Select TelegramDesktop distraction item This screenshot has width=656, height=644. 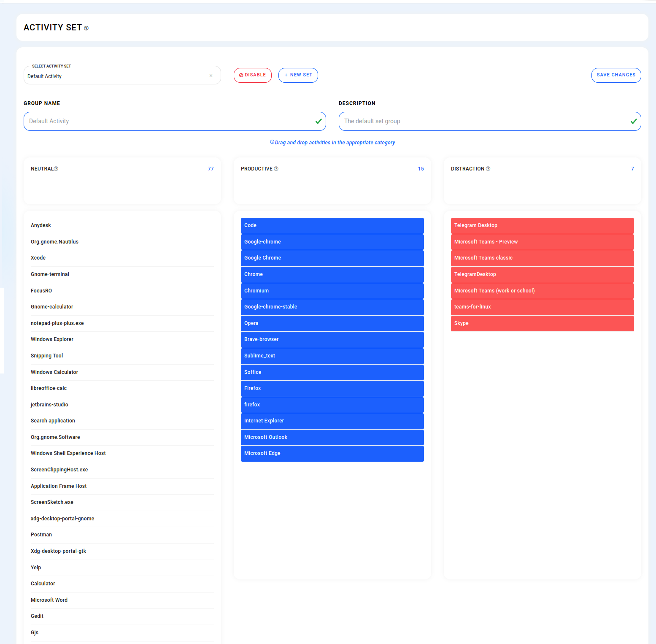point(543,274)
